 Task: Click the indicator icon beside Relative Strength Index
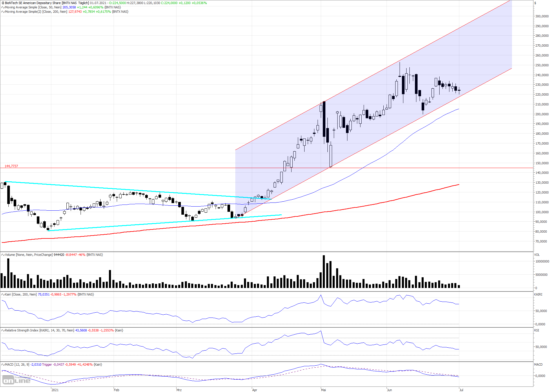point(3,330)
